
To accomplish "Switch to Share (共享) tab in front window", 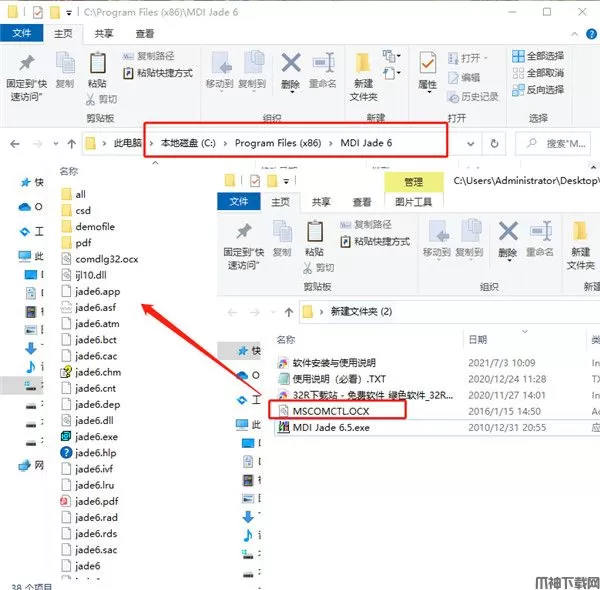I will pyautogui.click(x=321, y=202).
